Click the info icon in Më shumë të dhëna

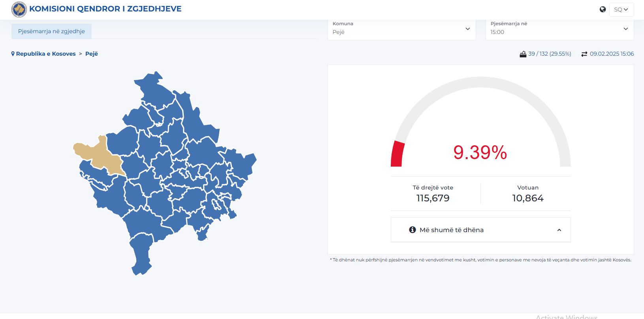[x=412, y=230]
